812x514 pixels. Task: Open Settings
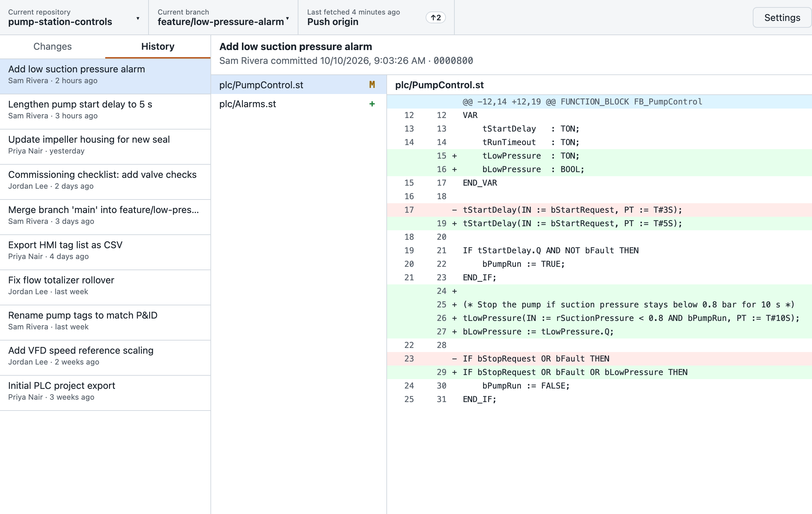[782, 18]
